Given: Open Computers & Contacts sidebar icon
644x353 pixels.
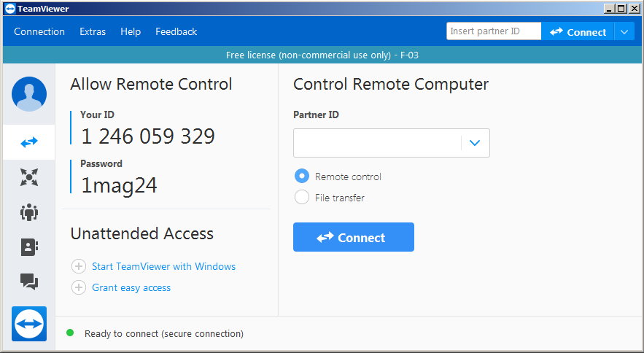Looking at the screenshot, I should (x=29, y=247).
